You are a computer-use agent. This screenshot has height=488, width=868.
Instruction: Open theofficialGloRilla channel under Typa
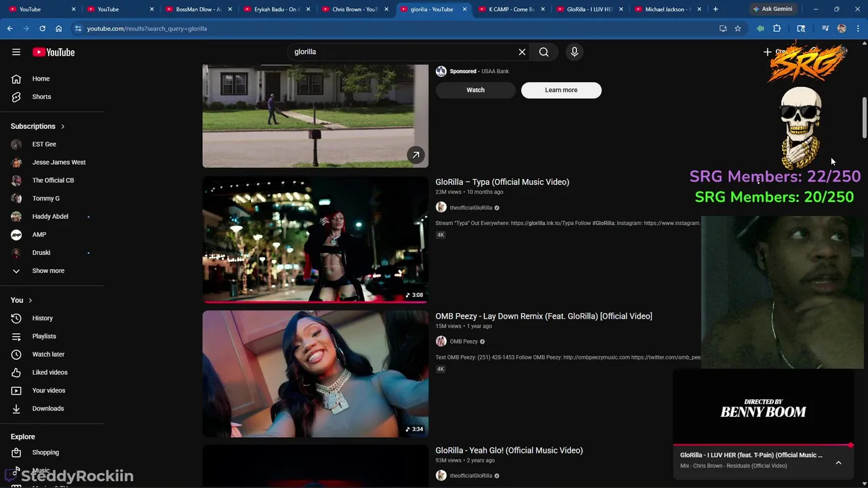pos(471,208)
